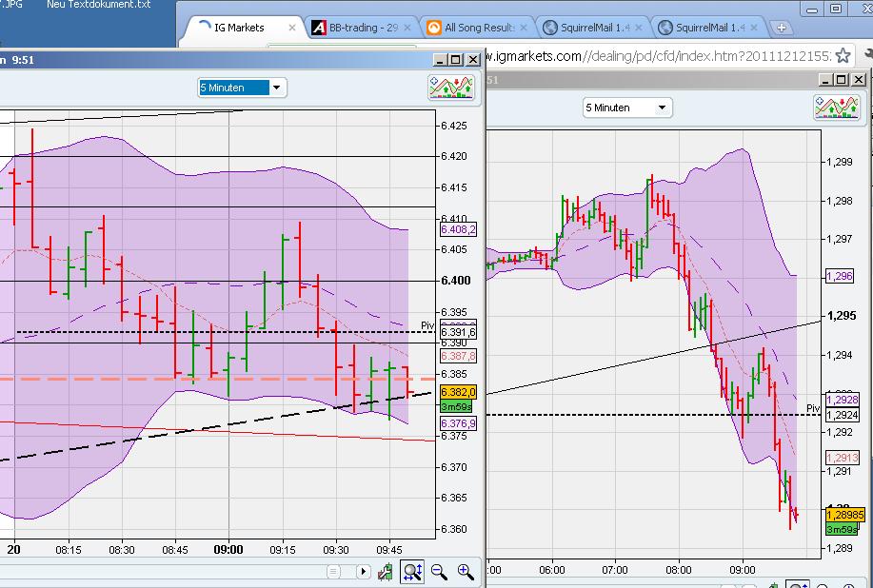
Task: Close the first SquirrelMail tab
Action: click(x=638, y=28)
